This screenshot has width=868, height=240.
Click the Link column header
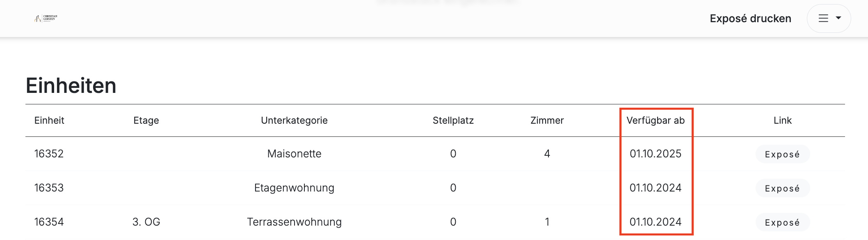click(782, 120)
